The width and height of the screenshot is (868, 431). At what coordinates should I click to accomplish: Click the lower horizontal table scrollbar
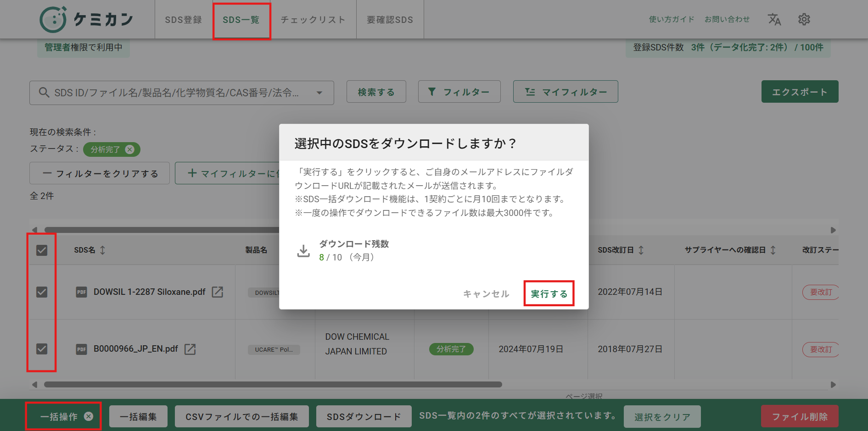273,384
